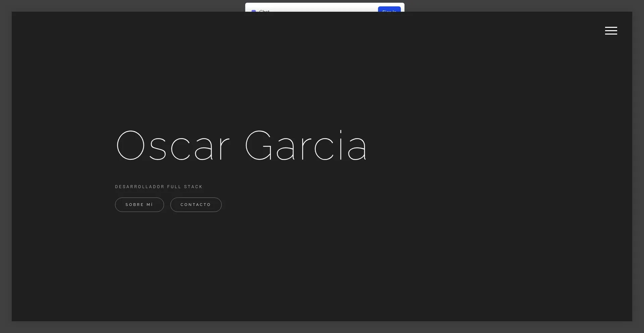Open the hamburger navigation menu
The image size is (644, 333).
tap(611, 31)
